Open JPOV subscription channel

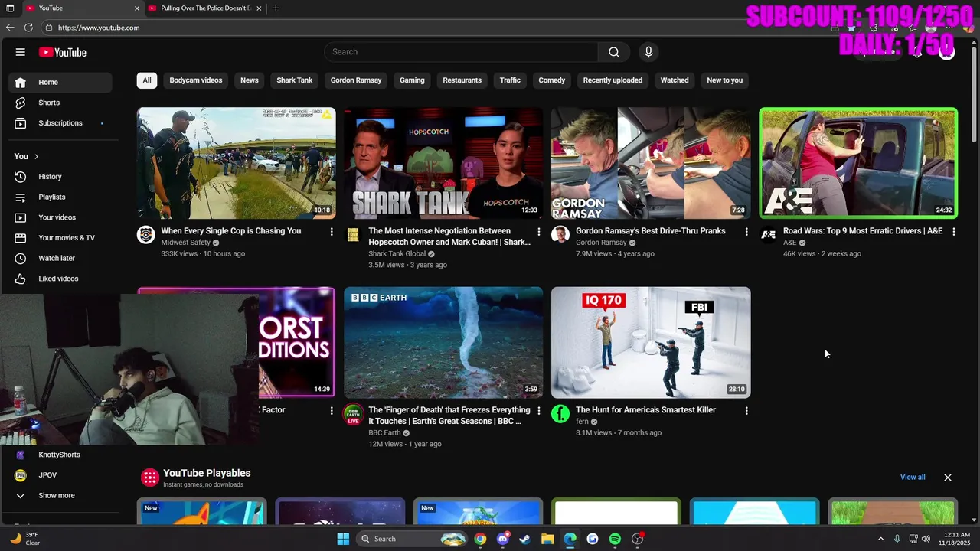click(x=60, y=475)
